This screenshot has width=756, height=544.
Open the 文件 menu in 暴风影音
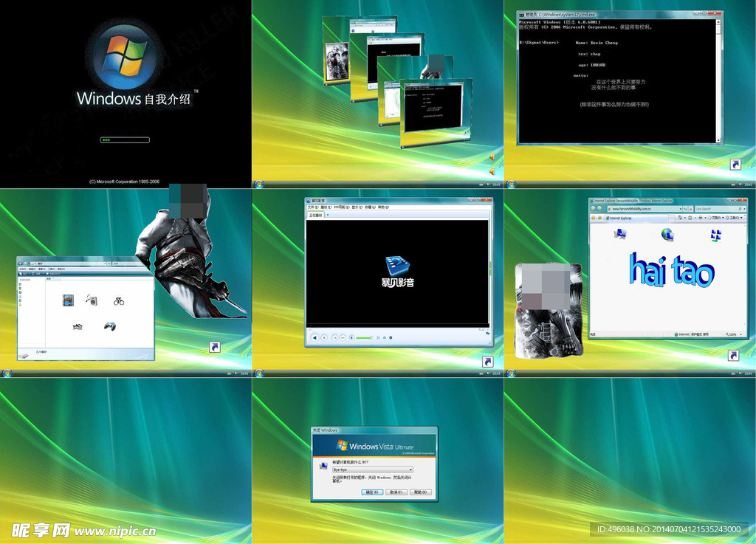pos(313,207)
